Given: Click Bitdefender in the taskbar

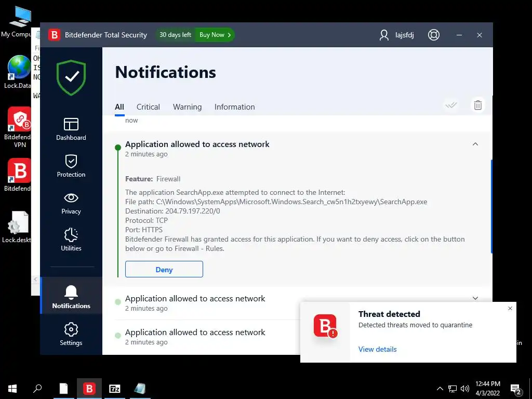Looking at the screenshot, I should pyautogui.click(x=89, y=389).
